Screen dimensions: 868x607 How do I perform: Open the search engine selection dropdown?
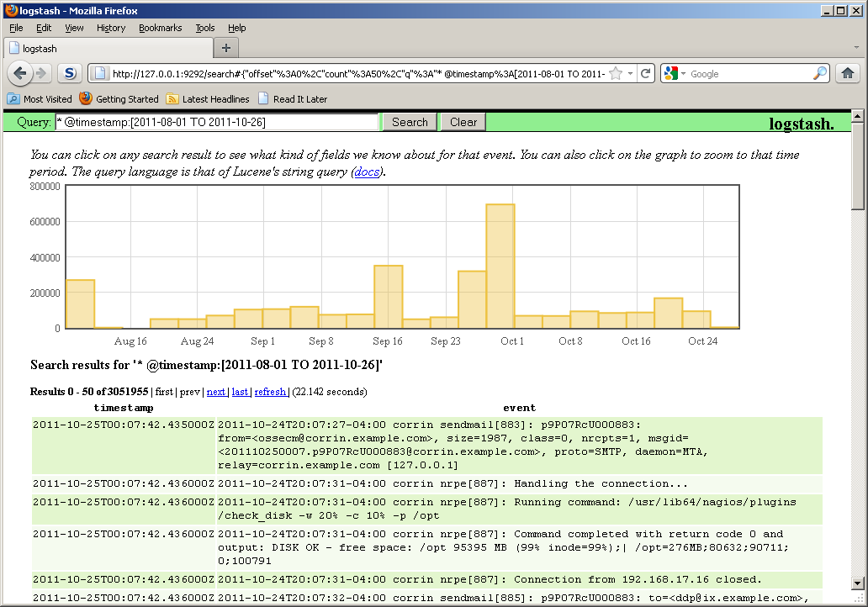click(x=681, y=73)
